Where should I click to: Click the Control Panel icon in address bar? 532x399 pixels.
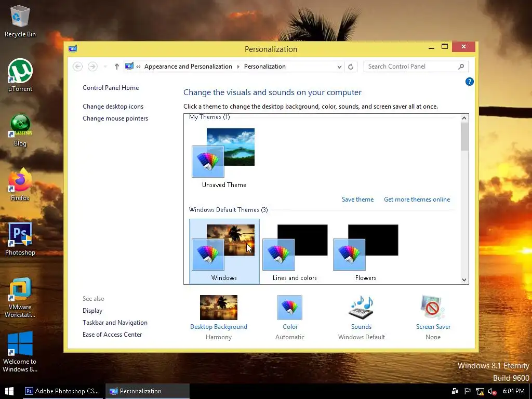[x=129, y=66]
